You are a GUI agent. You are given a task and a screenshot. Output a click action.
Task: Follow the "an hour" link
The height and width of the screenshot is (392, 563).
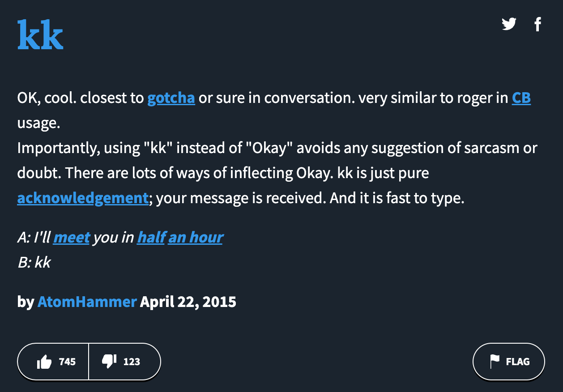tap(195, 237)
